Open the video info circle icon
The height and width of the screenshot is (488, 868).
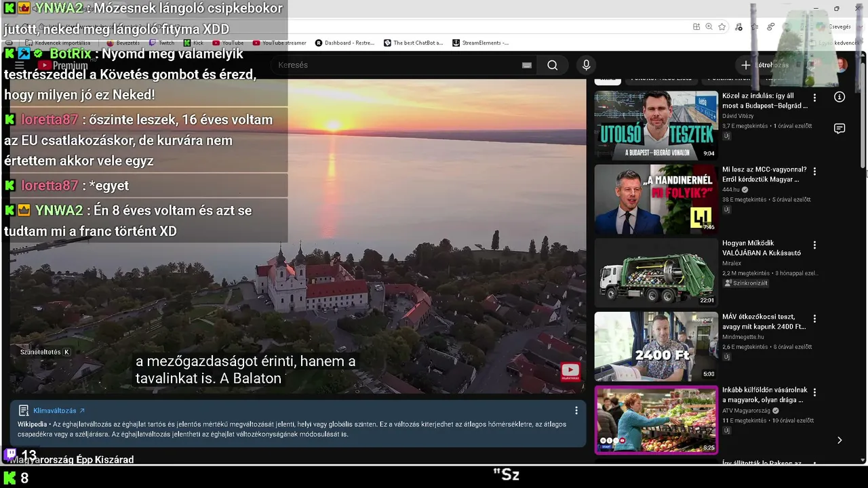(x=840, y=97)
